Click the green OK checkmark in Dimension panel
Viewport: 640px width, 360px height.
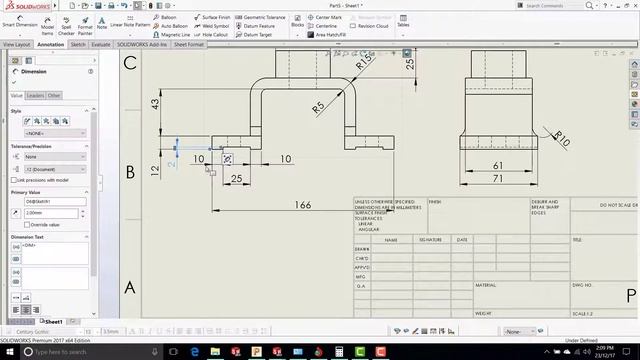pyautogui.click(x=14, y=82)
